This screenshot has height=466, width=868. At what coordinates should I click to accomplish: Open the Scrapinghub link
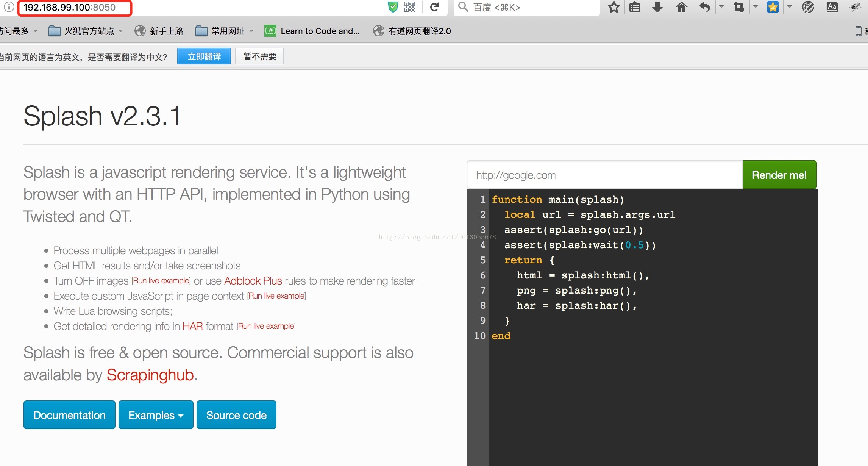pyautogui.click(x=150, y=375)
